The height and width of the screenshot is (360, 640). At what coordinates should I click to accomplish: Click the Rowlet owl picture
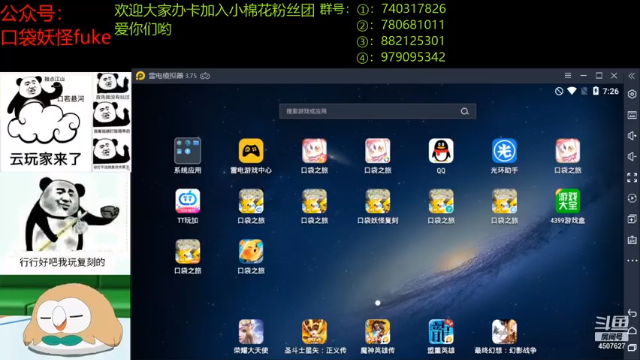[x=65, y=318]
